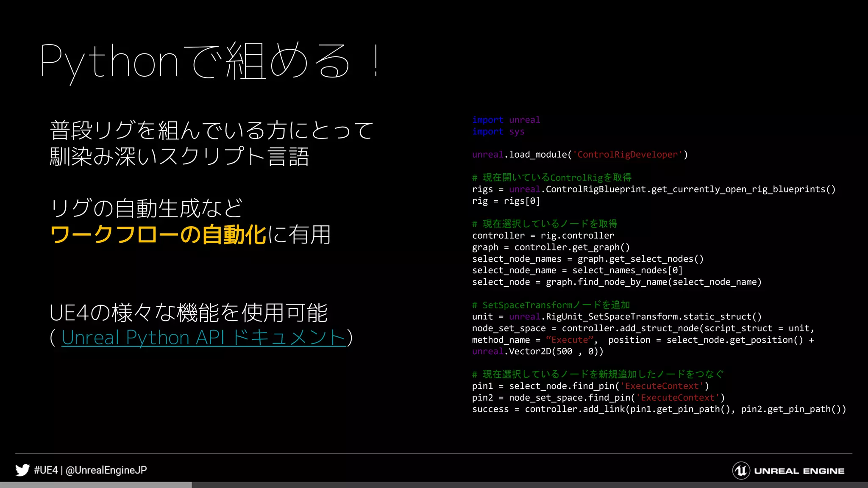This screenshot has width=868, height=488.
Task: Click the 'pin1 = select_node.find_pin' line
Action: 590,386
